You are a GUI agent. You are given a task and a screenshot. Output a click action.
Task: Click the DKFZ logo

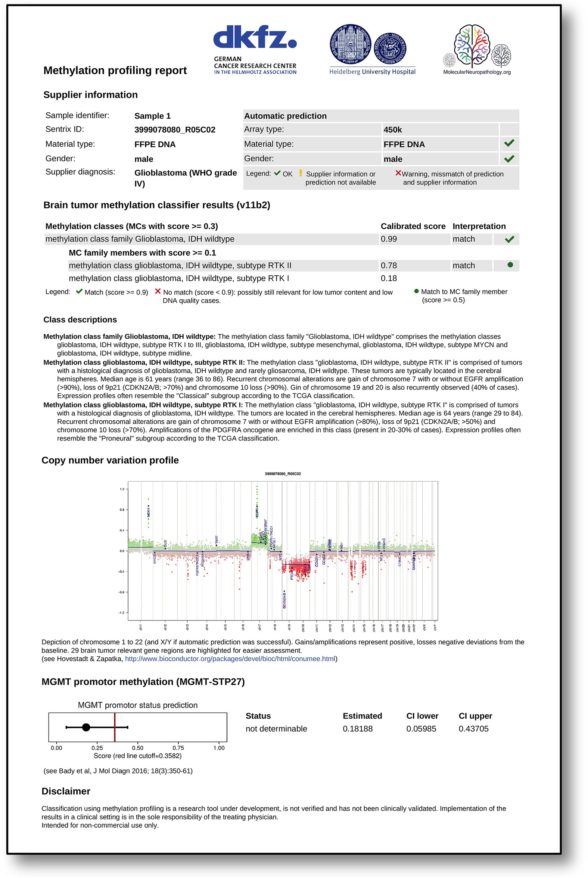[255, 50]
